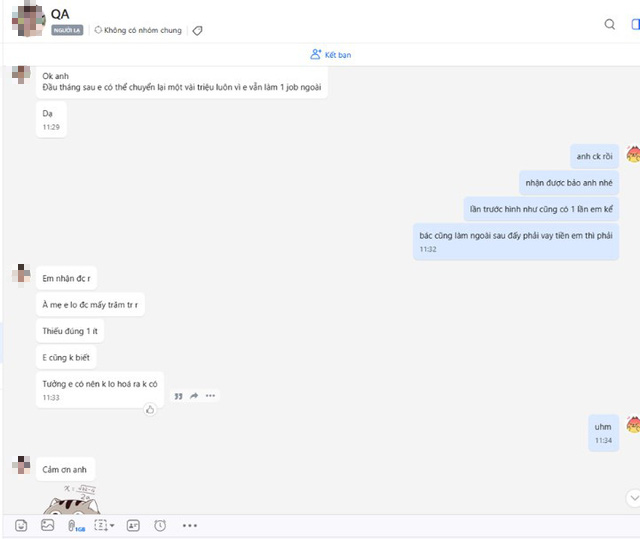Attach a file with paperclip icon
The width and height of the screenshot is (640, 539).
(x=76, y=526)
